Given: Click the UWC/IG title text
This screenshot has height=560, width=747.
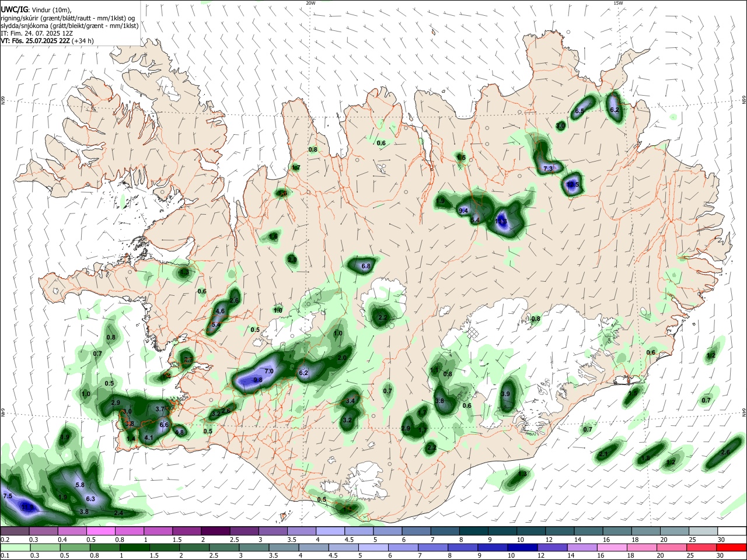Looking at the screenshot, I should coord(13,10).
